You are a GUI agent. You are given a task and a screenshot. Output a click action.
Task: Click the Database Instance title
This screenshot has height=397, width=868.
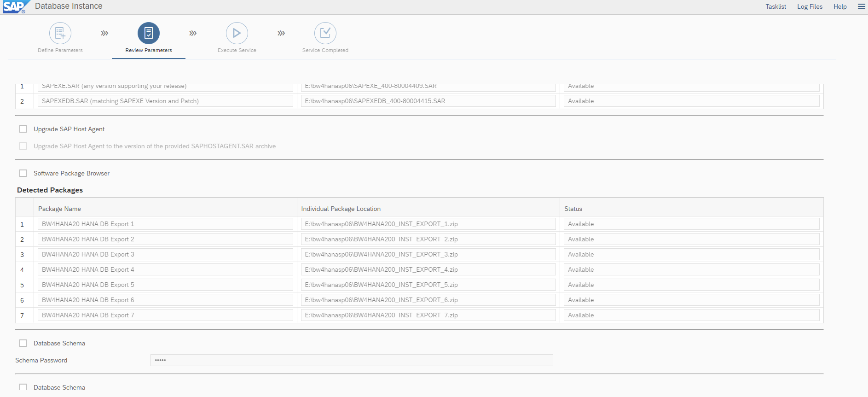click(x=69, y=6)
